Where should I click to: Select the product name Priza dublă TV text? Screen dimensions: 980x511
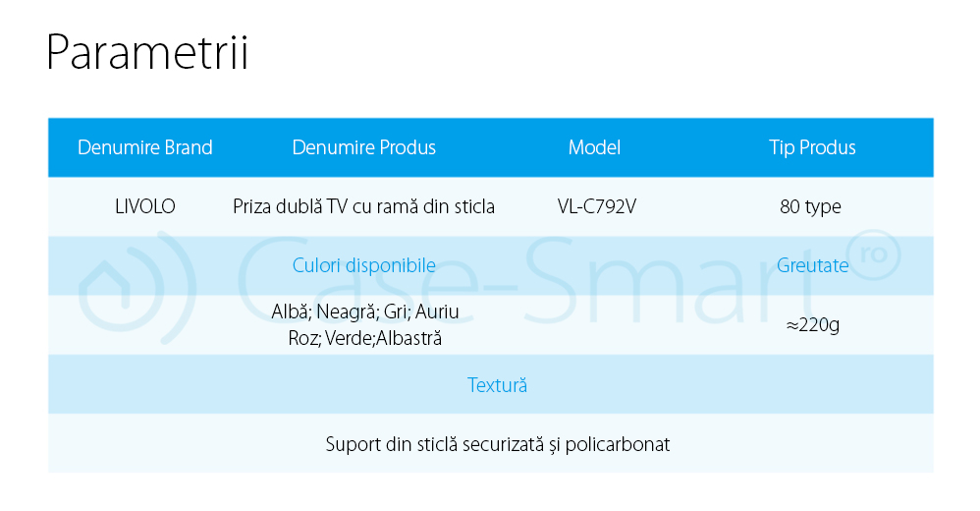click(364, 206)
